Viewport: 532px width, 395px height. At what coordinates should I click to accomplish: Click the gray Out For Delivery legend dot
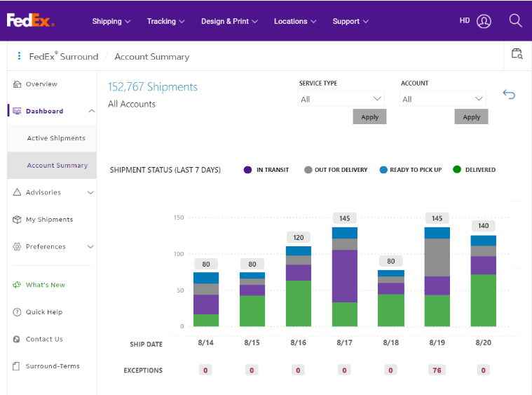308,170
